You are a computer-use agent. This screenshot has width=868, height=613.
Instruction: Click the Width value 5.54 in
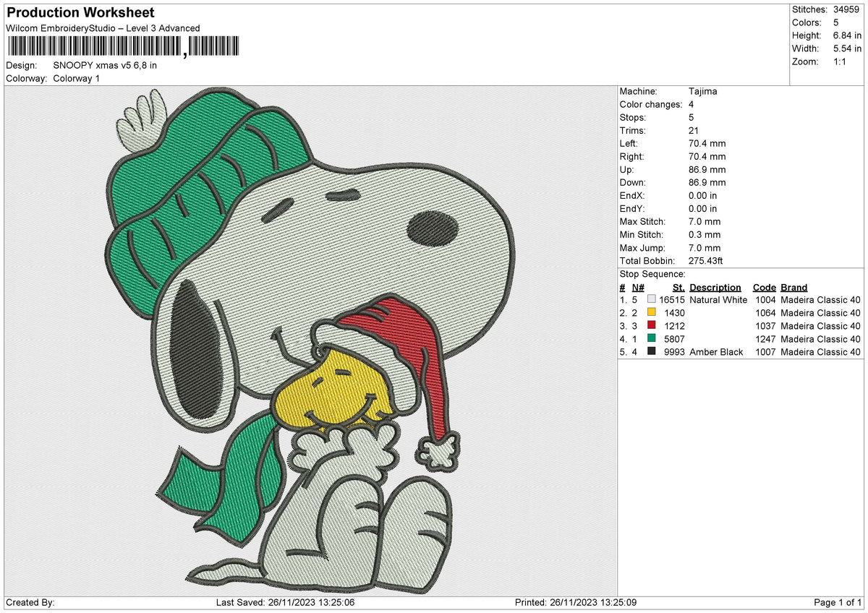pos(848,48)
